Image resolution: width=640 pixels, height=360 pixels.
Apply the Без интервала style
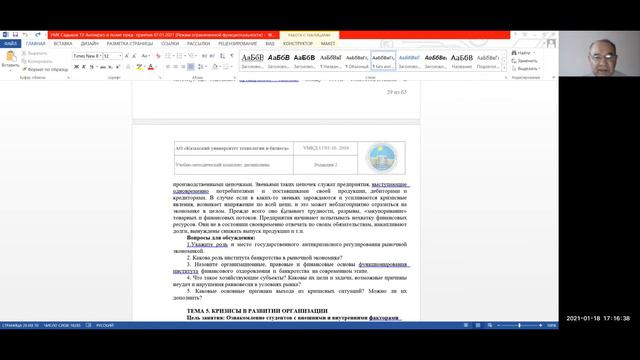coord(383,61)
